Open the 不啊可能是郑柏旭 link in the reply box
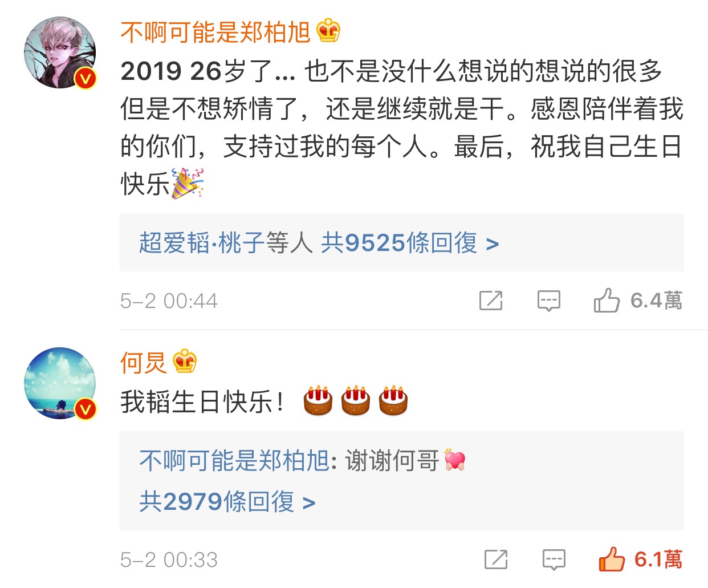Viewport: 708px width, 588px height. [234, 460]
